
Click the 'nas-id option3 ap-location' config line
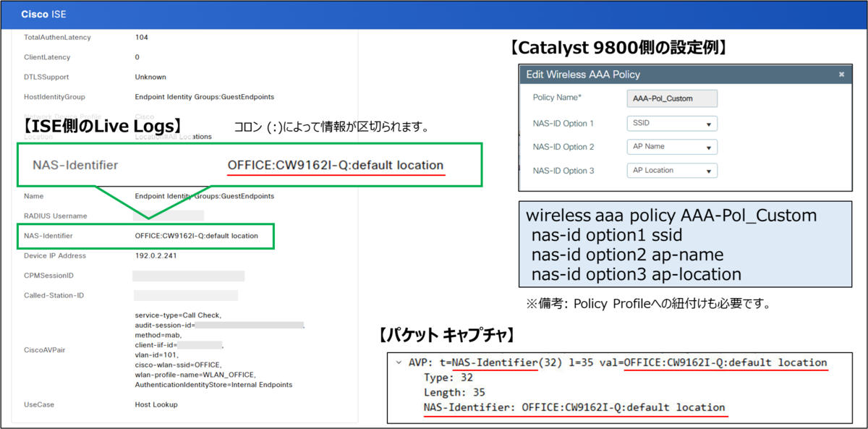[636, 274]
